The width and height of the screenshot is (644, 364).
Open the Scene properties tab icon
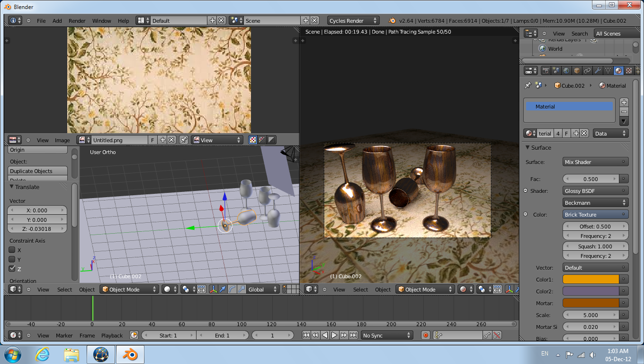point(556,71)
